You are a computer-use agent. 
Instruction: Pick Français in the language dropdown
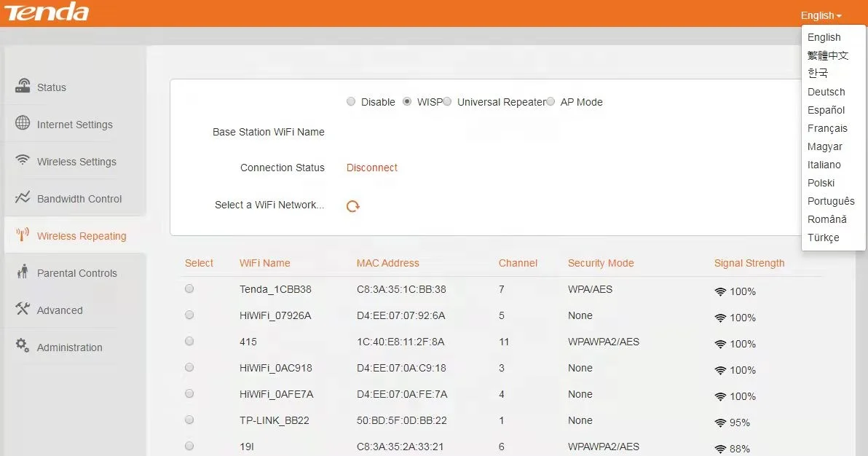[x=827, y=128]
